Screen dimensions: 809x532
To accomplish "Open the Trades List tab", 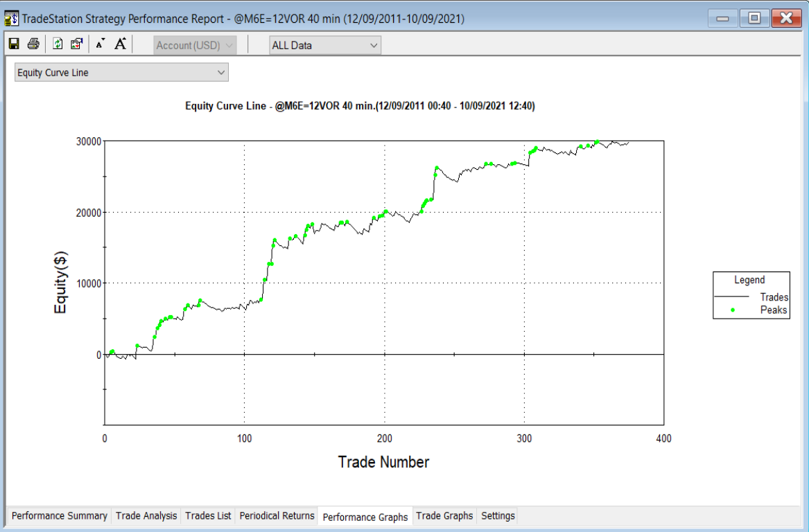I will pyautogui.click(x=208, y=515).
